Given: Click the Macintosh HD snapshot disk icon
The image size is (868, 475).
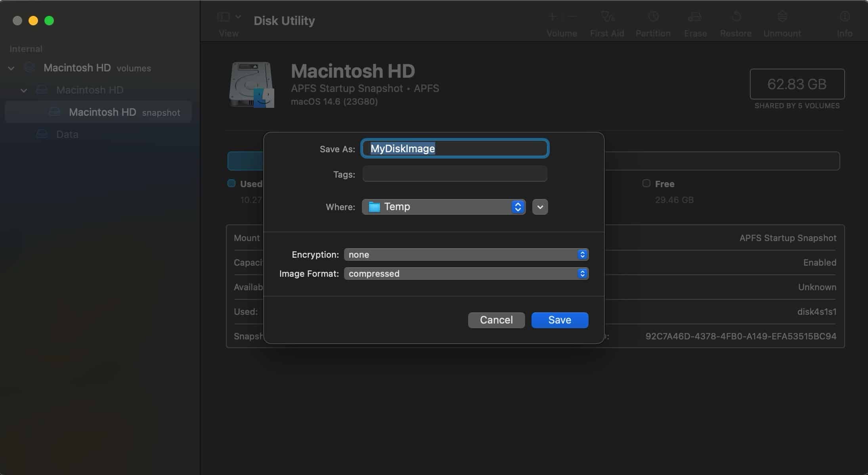Looking at the screenshot, I should tap(55, 112).
